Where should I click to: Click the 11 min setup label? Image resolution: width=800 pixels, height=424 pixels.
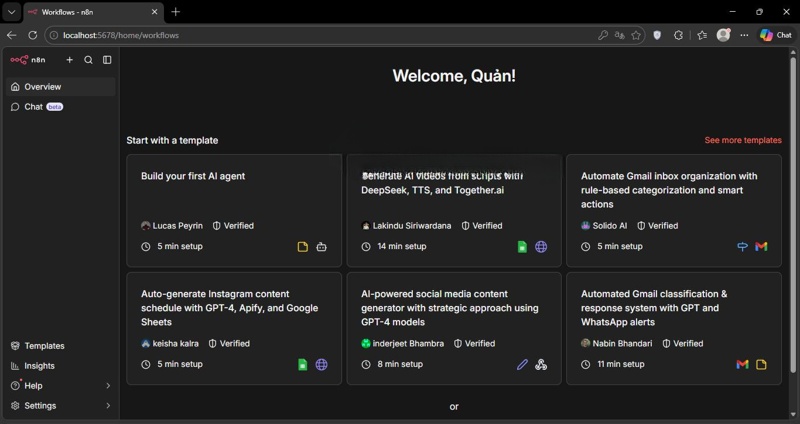620,364
